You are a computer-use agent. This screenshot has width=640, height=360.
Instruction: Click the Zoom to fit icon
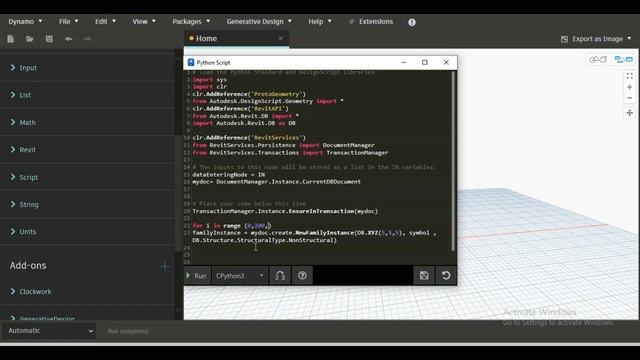629,76
